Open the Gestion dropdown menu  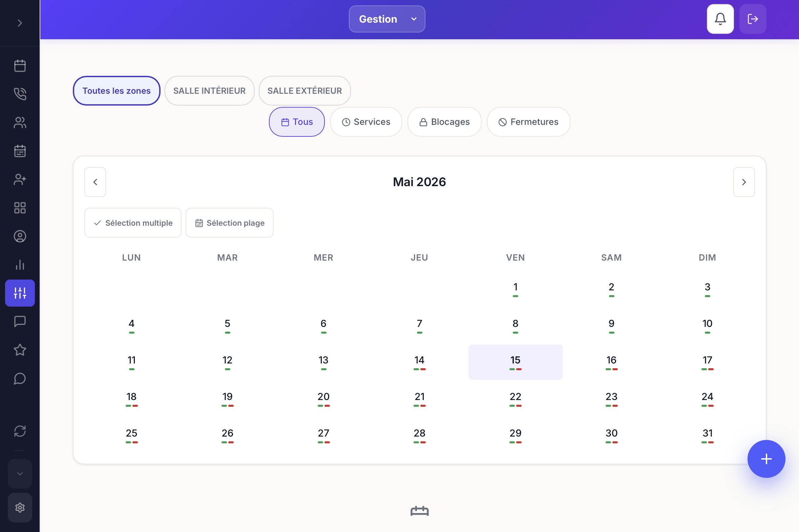(x=387, y=19)
